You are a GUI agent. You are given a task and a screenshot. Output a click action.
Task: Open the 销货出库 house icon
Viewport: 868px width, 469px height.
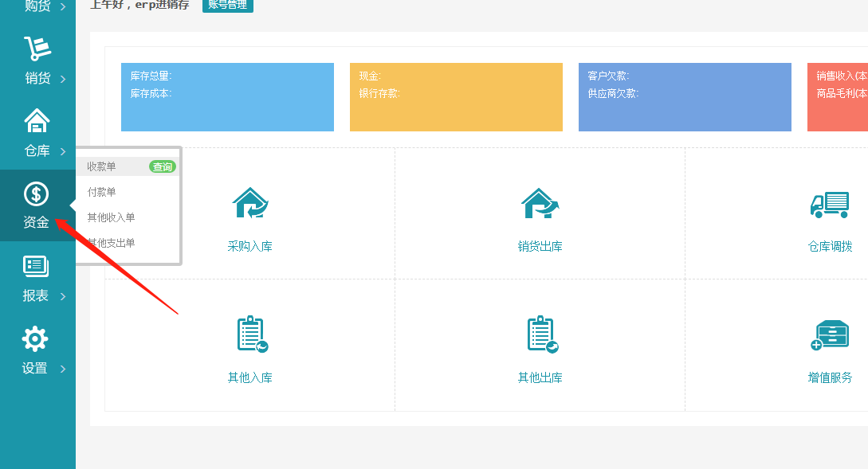[x=540, y=204]
